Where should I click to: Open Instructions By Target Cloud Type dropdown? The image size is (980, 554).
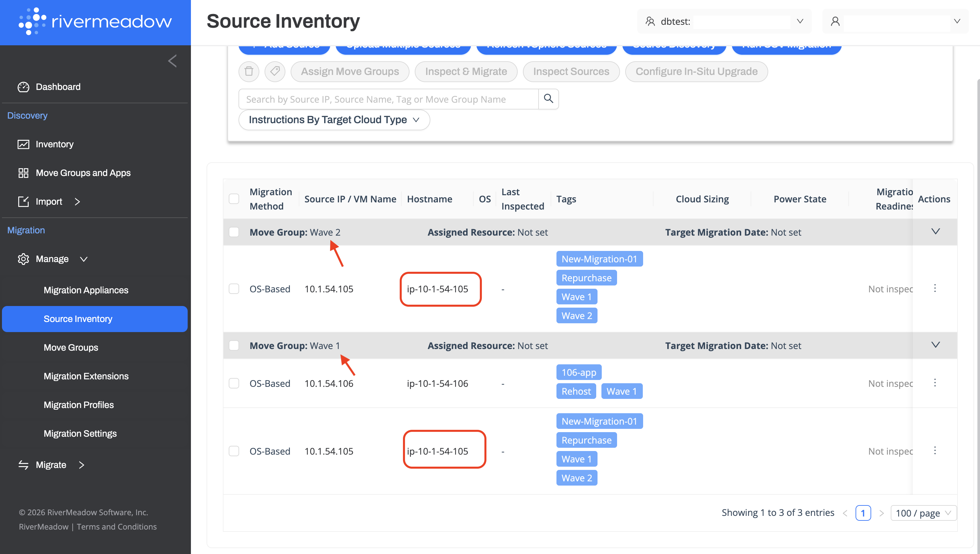(x=334, y=120)
